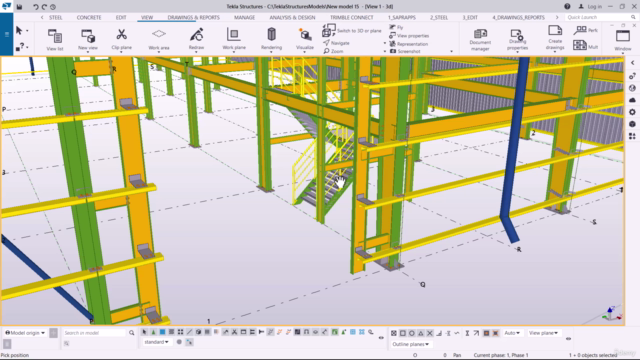Viewport: 640px width, 360px height.
Task: Toggle the Select all arrow switch
Action: coord(144,332)
